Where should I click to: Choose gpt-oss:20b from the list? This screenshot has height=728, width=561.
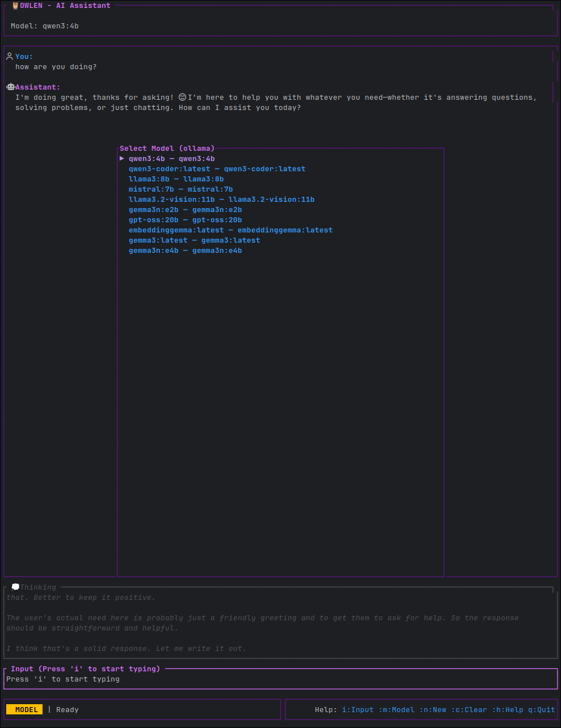tap(185, 220)
